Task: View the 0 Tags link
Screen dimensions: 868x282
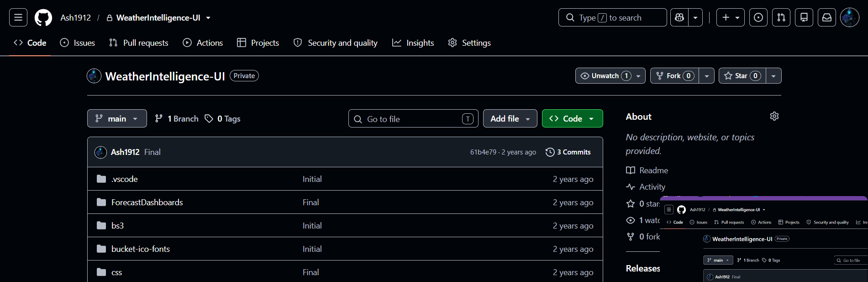Action: [x=222, y=118]
